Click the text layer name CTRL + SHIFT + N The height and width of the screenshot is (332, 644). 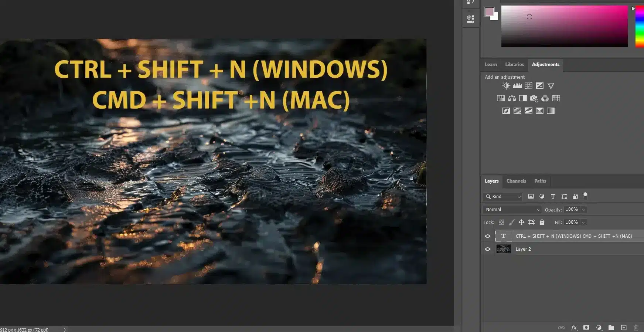pos(574,236)
